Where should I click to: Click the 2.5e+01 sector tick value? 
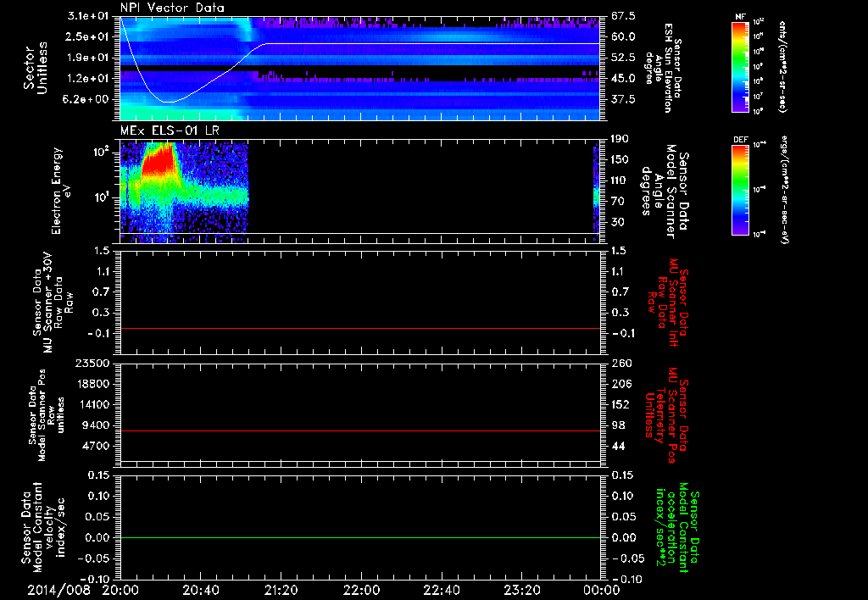tap(88, 36)
